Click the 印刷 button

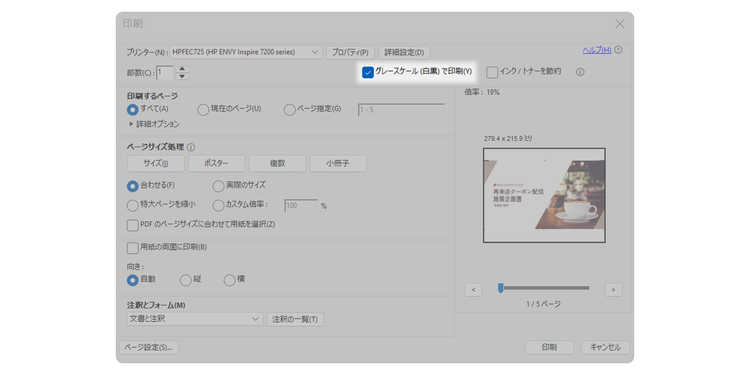pos(549,348)
